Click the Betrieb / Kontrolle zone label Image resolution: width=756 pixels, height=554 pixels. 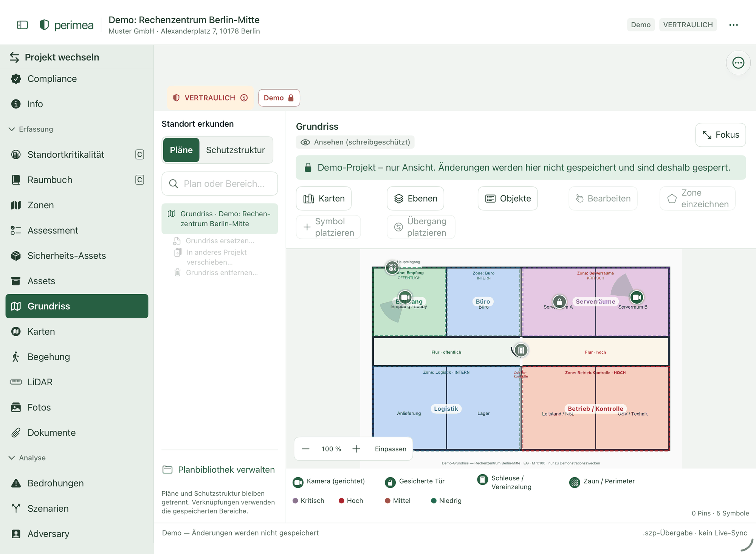[595, 409]
